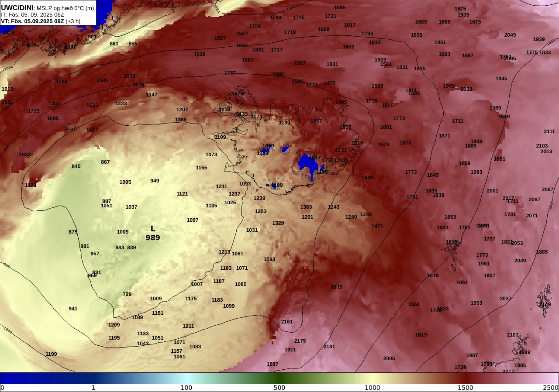Viewport: 559px width, 392px height.
Task: Click the 2500 label on the color scale
Action: tap(551, 388)
